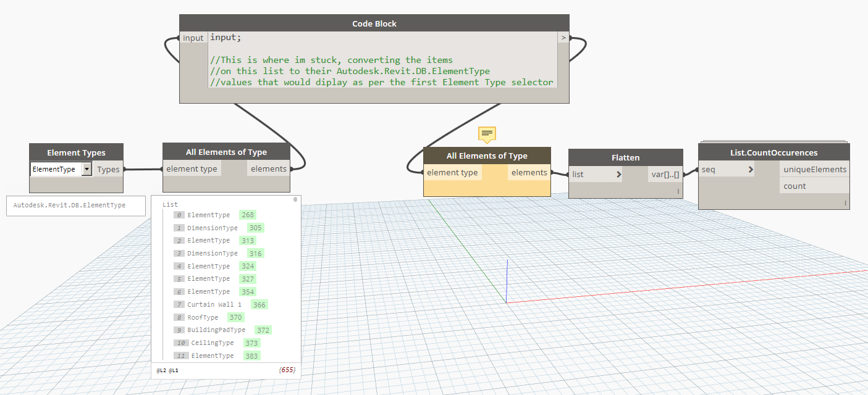This screenshot has width=868, height=395.
Task: Click index 0 ElementType item in list
Action: 208,215
